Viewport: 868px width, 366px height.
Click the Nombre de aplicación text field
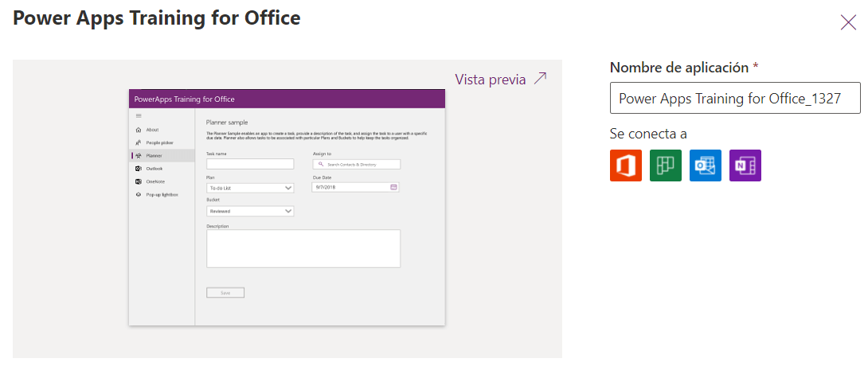(x=735, y=99)
